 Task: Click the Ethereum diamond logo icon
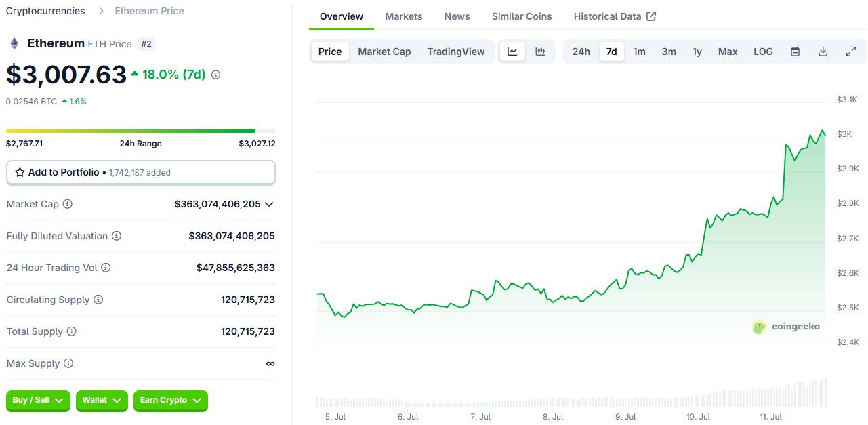14,43
